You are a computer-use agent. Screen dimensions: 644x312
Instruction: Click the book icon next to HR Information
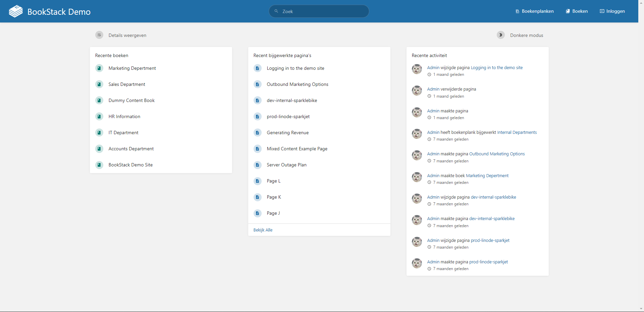(99, 117)
